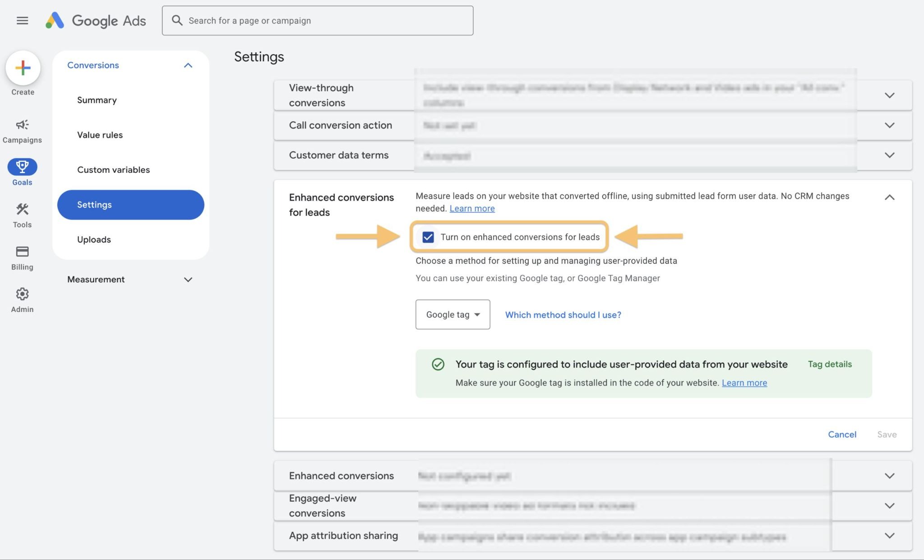924x560 pixels.
Task: Click the Conversions section heading
Action: pyautogui.click(x=93, y=65)
